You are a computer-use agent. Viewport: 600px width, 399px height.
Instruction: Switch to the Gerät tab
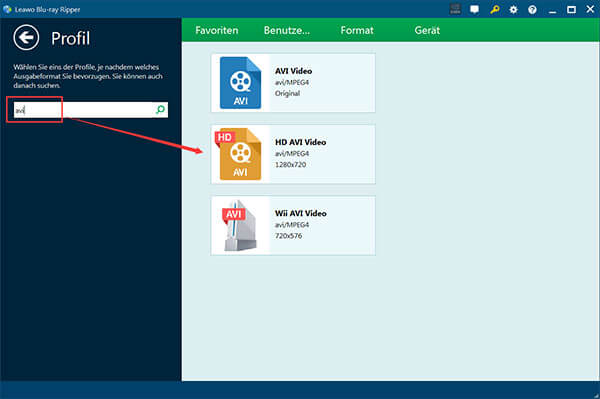tap(427, 30)
